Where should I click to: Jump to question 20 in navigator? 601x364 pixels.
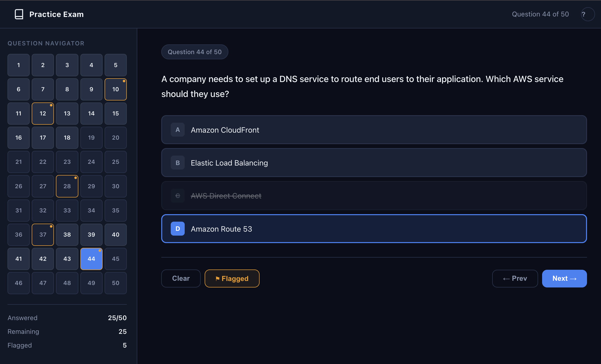116,138
